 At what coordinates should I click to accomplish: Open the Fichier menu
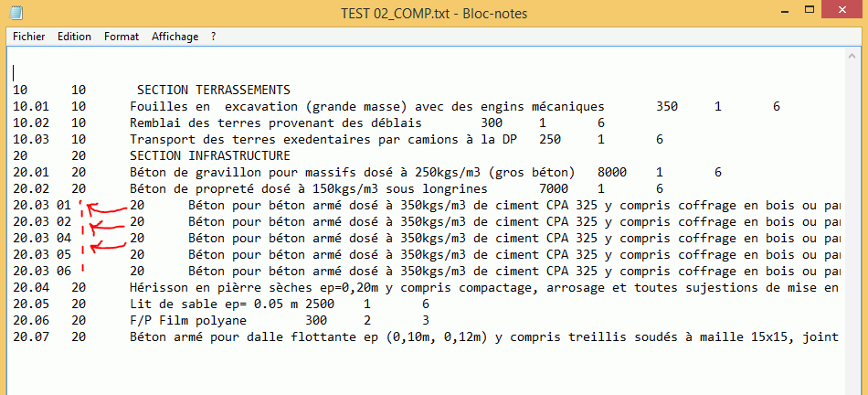pos(28,37)
